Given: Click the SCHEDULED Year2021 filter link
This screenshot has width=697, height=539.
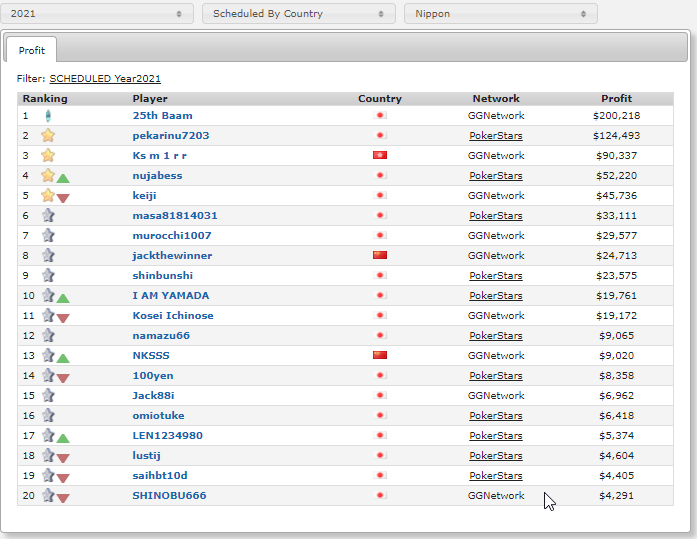Looking at the screenshot, I should pos(105,79).
